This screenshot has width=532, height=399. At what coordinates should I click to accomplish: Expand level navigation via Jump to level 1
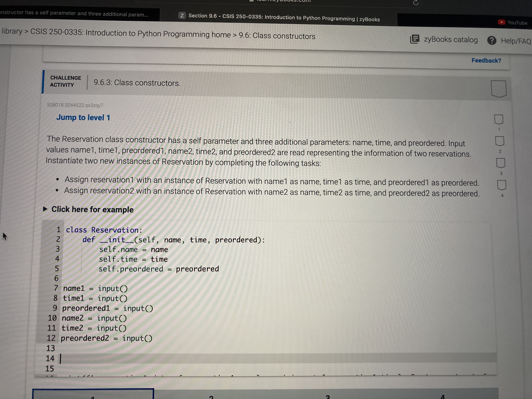click(x=83, y=118)
